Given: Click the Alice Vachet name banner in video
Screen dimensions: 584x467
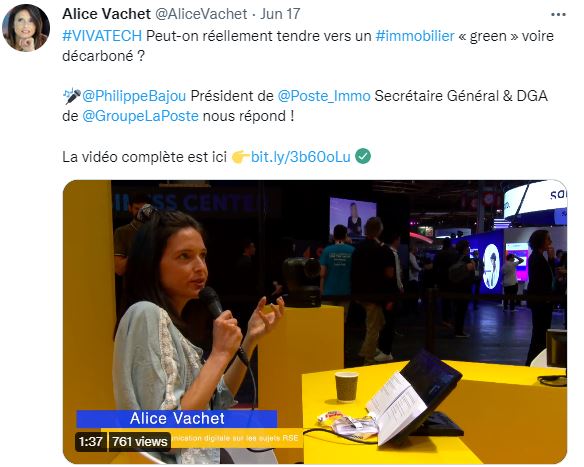Looking at the screenshot, I should (x=177, y=419).
